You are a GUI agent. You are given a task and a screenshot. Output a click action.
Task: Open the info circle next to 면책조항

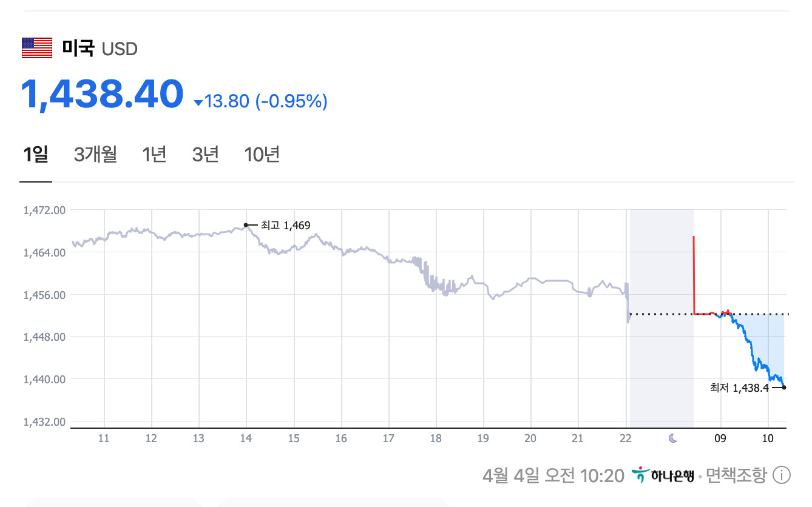(x=782, y=475)
